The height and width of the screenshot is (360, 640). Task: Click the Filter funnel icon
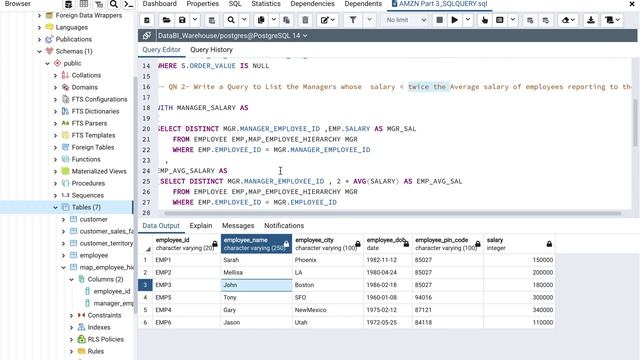[x=353, y=20]
